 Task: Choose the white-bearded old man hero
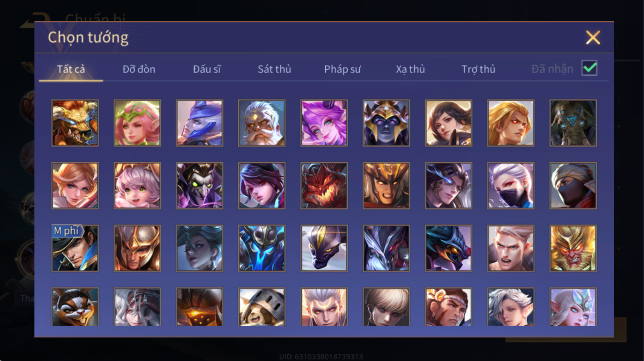click(262, 123)
